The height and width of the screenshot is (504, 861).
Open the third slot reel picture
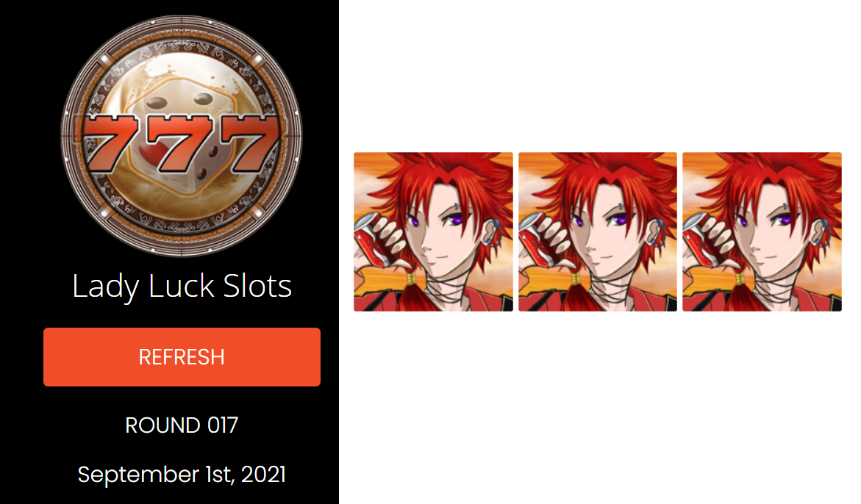(x=762, y=231)
